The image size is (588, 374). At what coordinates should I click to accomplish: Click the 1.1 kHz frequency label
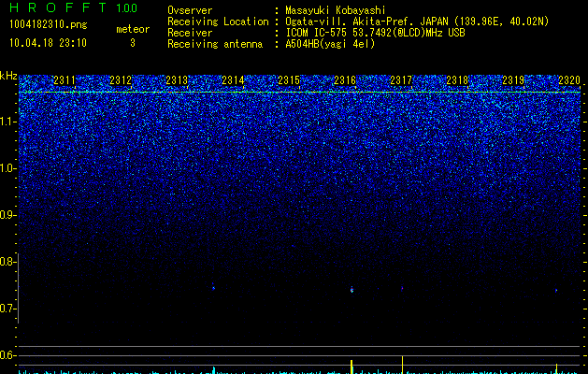point(8,122)
